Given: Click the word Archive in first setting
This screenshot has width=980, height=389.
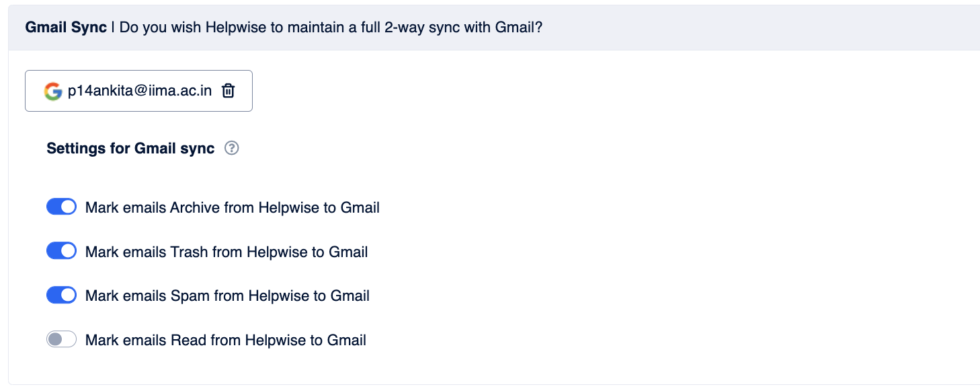Looking at the screenshot, I should point(195,207).
